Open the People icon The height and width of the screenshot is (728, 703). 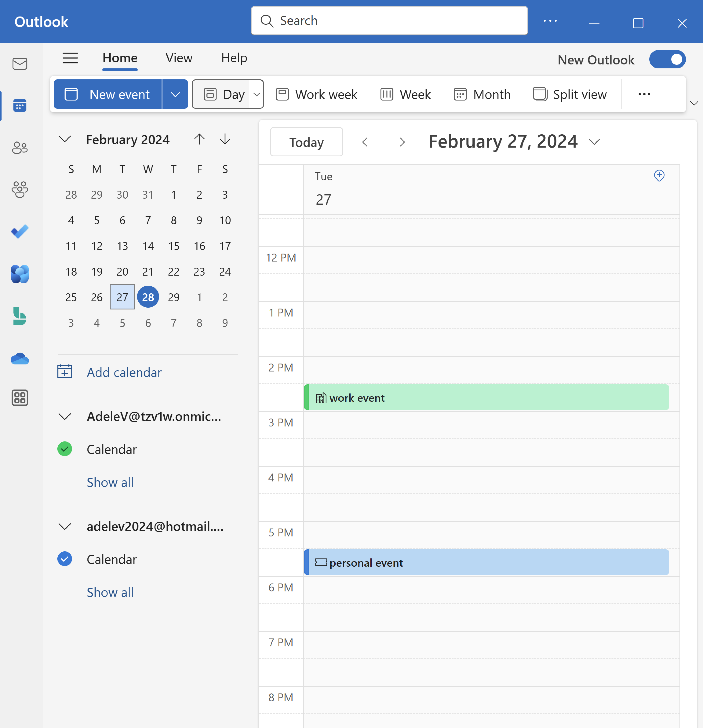pos(20,147)
